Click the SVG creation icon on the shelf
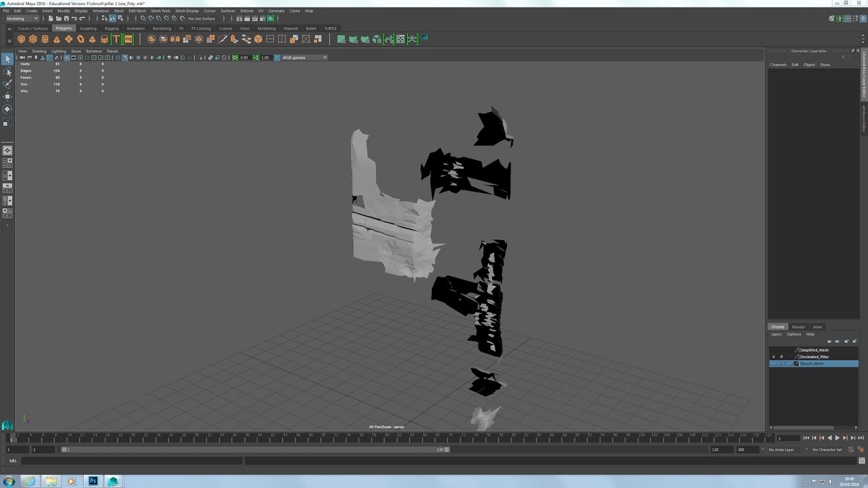Viewport: 868px width, 488px height. pos(129,38)
